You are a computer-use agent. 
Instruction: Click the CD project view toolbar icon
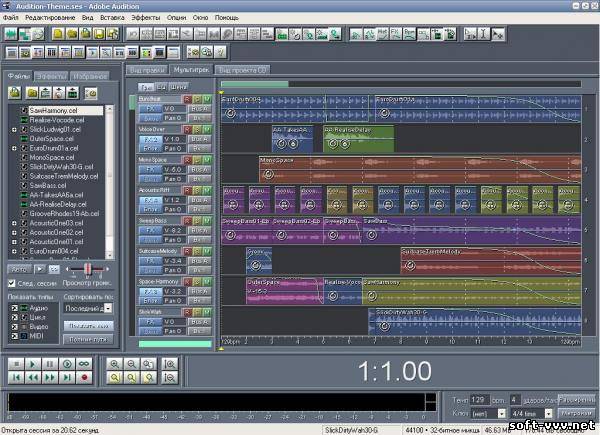point(38,34)
